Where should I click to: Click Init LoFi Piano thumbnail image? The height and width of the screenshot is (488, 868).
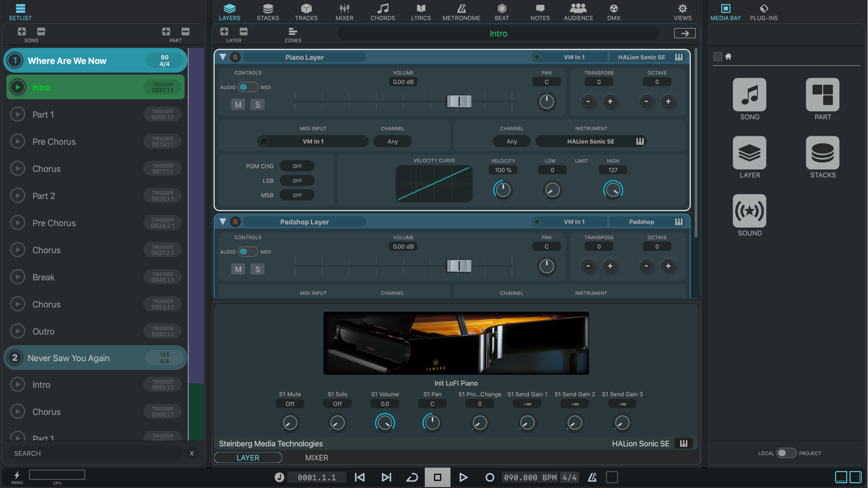[456, 343]
